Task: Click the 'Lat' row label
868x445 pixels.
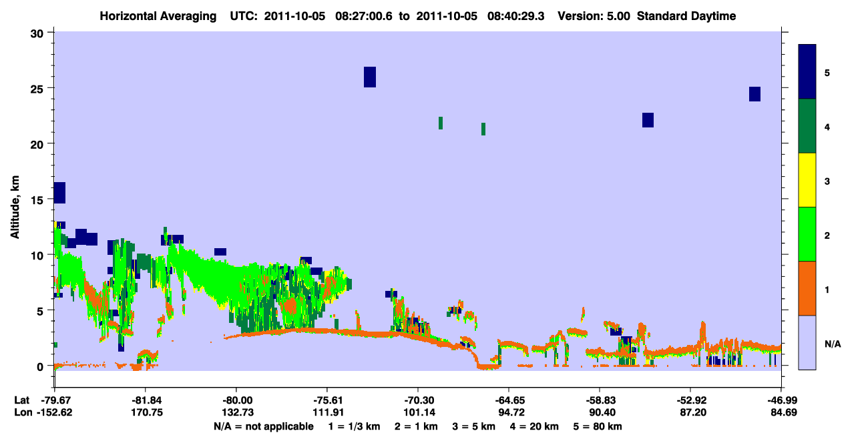Action: tap(22, 400)
